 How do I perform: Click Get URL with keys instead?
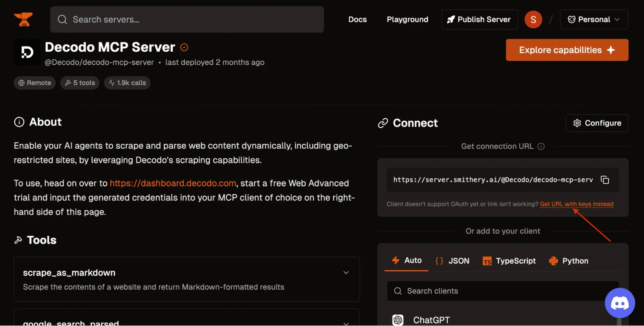(x=576, y=204)
